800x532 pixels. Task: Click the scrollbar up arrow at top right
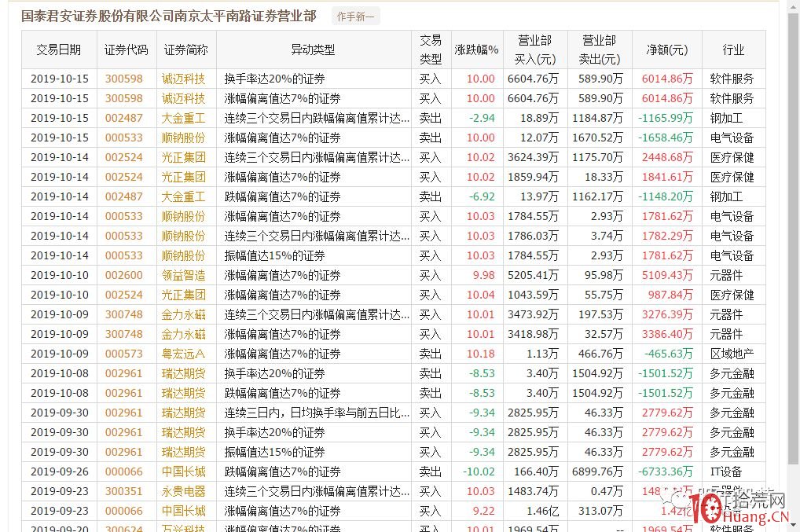pos(794,6)
